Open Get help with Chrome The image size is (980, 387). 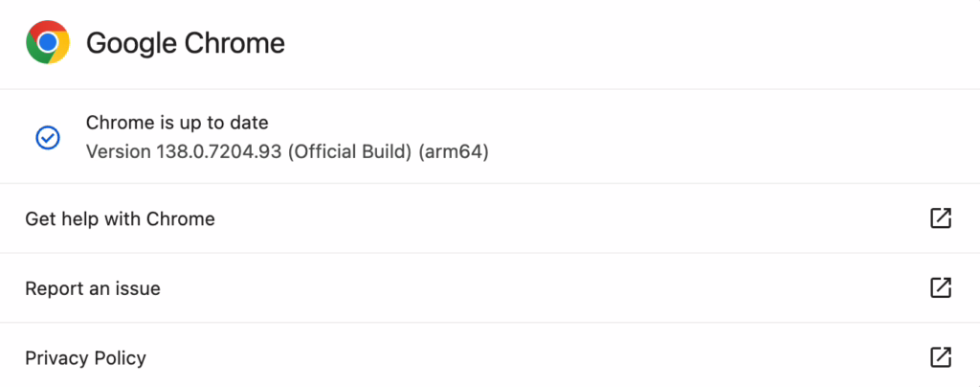tap(120, 219)
